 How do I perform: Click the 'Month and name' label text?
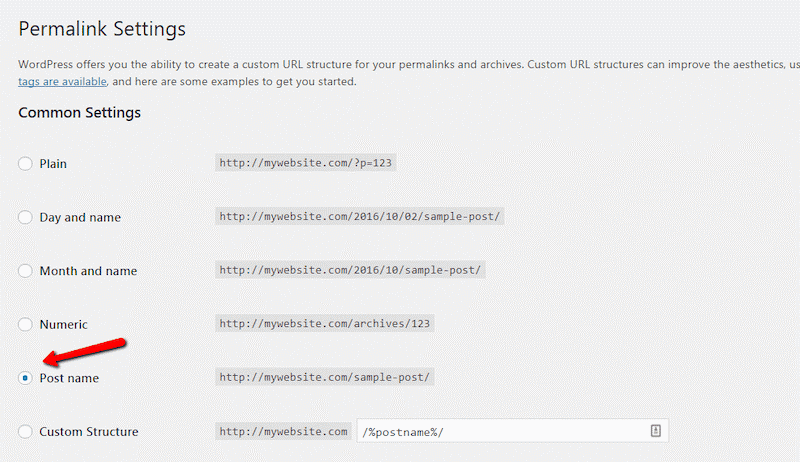[88, 271]
